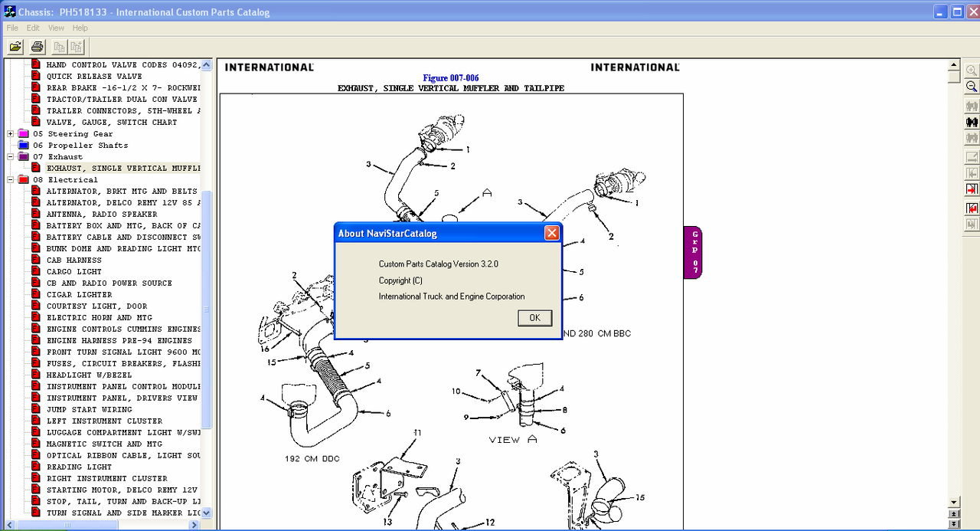
Task: Click the Copy toolbar icon
Action: pos(59,47)
